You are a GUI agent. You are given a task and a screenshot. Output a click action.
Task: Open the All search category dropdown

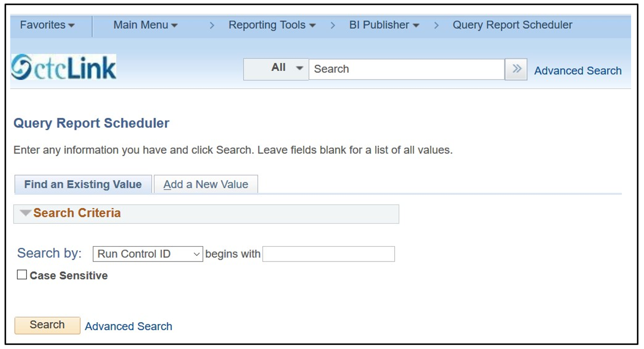pyautogui.click(x=276, y=69)
